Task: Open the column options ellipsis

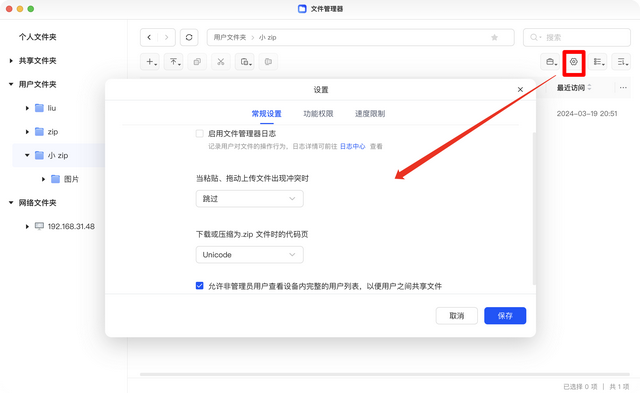Action: pos(623,88)
